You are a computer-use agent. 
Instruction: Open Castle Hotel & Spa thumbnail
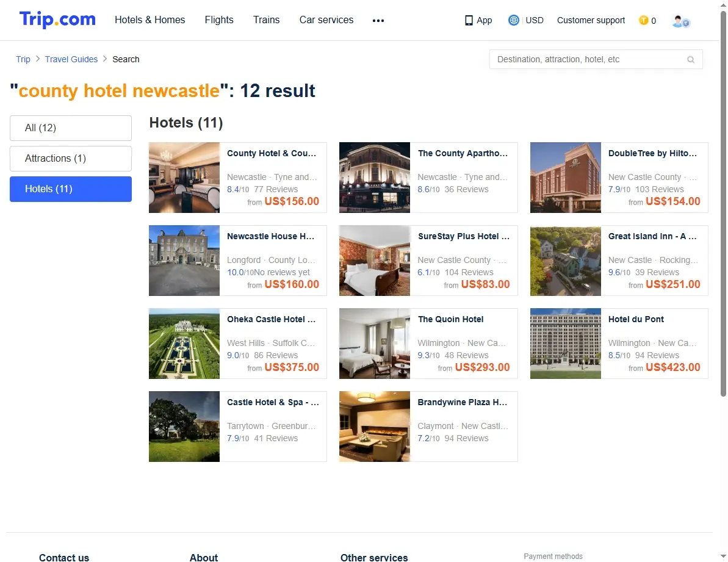184,427
